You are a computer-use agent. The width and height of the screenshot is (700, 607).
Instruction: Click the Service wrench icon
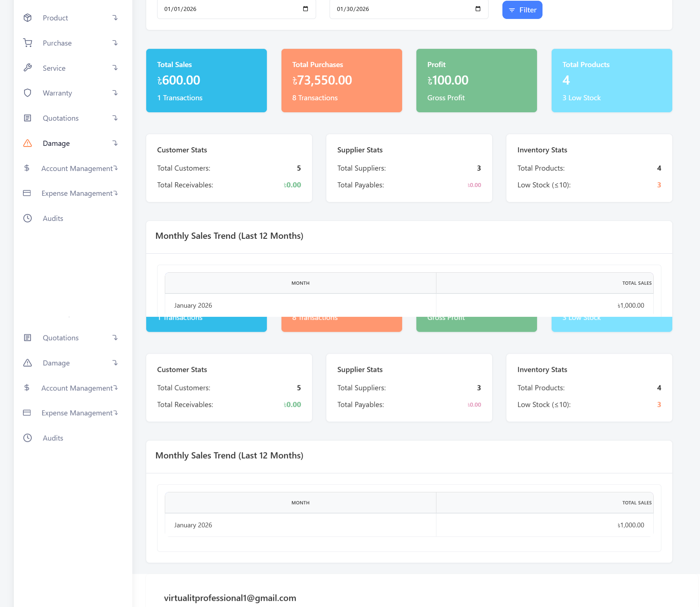[x=27, y=68]
